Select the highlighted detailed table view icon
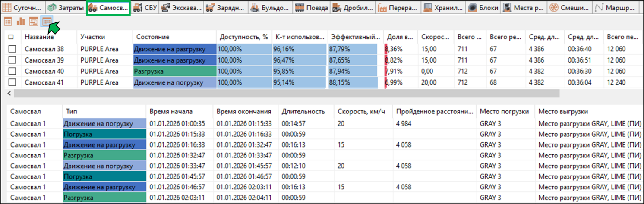 click(46, 21)
